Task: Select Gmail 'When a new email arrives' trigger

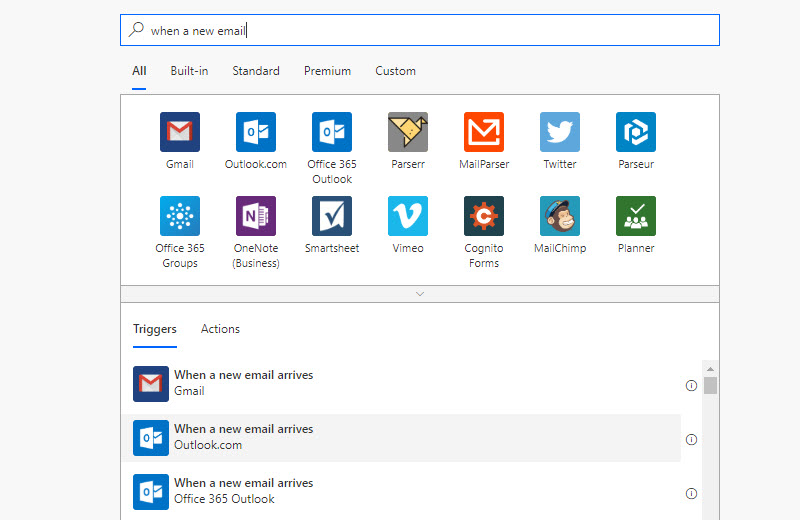Action: click(x=402, y=384)
